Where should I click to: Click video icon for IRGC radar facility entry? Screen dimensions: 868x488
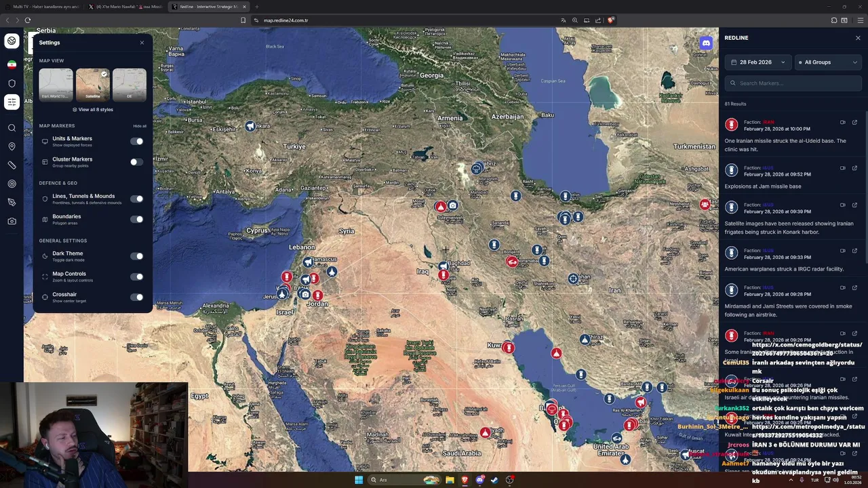[x=843, y=251]
